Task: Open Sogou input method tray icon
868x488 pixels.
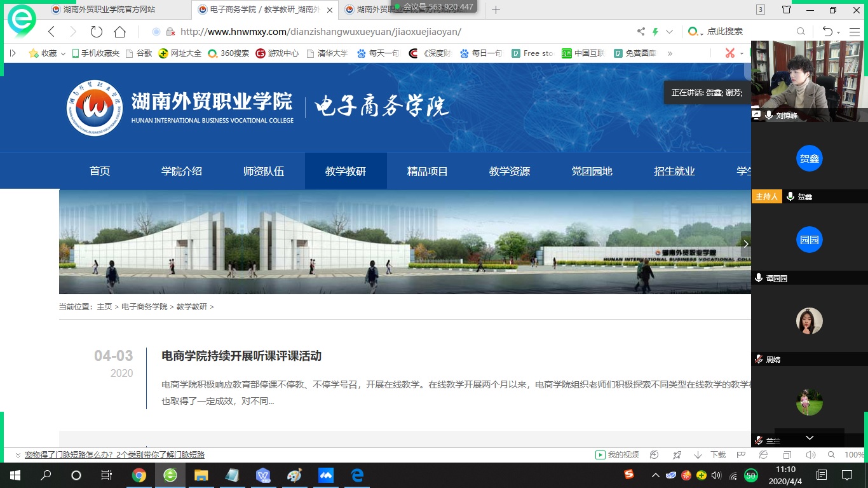Action: click(x=628, y=475)
